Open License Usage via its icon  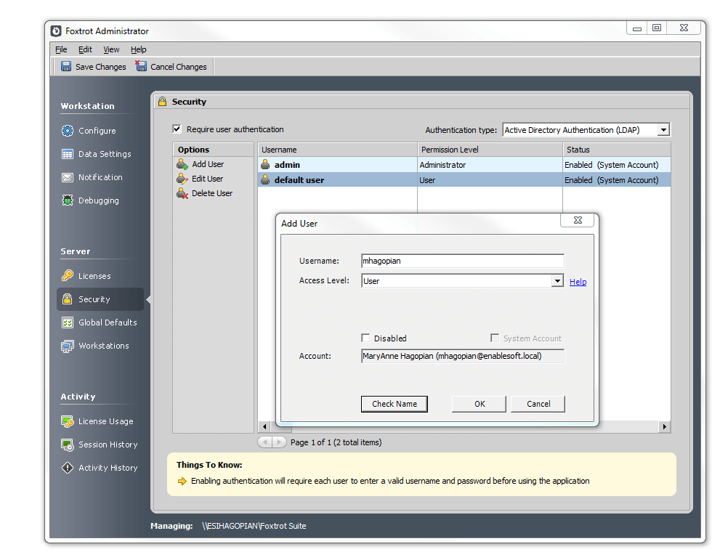(68, 421)
